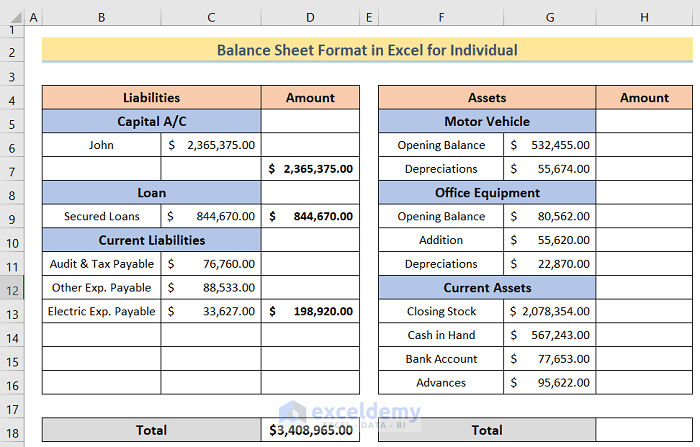Select the $198,920.00 current liabilities subtotal
Viewport: 700px width, 447px height.
click(x=310, y=312)
